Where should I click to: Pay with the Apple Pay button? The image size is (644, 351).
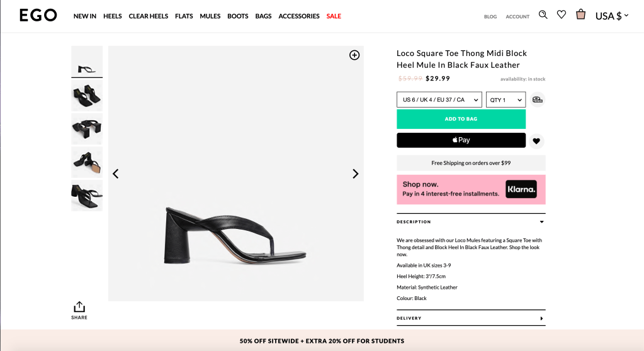(x=461, y=140)
